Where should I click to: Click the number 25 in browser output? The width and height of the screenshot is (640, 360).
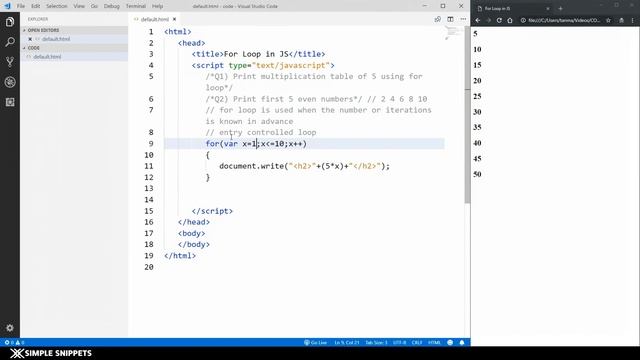coord(477,96)
